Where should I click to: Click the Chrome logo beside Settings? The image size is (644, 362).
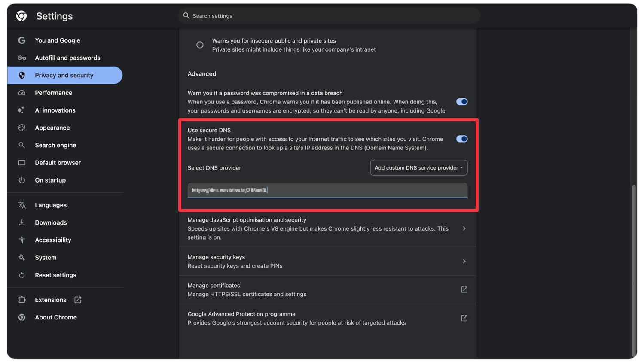tap(21, 16)
